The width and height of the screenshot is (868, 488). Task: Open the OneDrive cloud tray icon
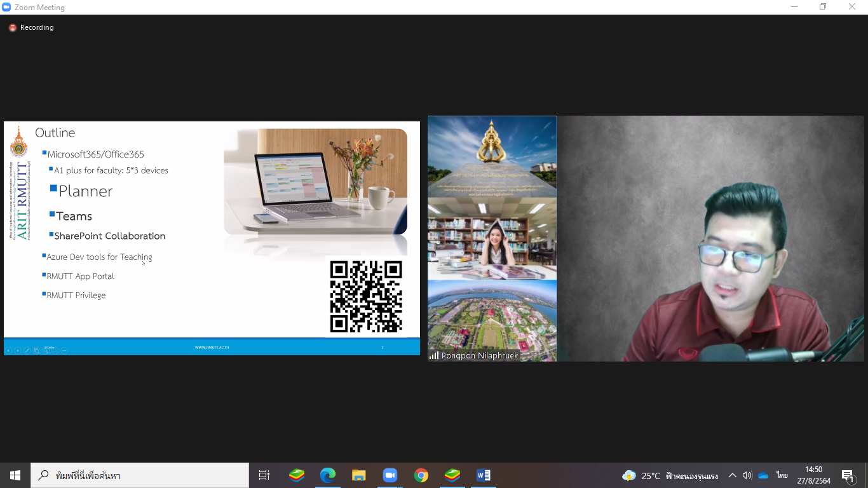point(763,475)
